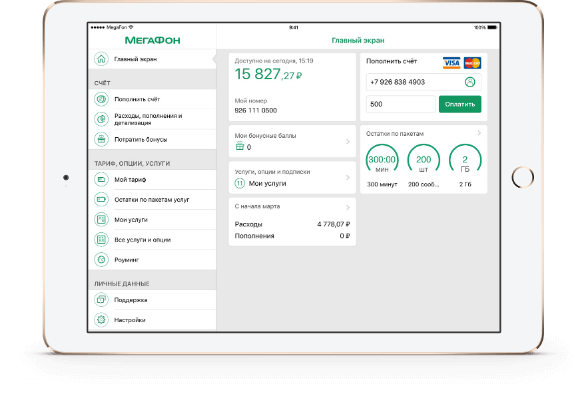
Task: Expand the Услуги, опции и подписки chevron
Action: click(x=348, y=177)
